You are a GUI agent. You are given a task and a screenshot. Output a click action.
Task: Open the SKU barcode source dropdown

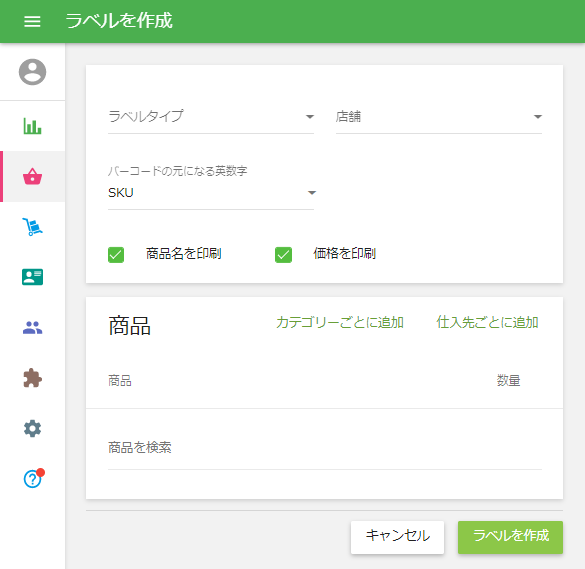click(211, 193)
